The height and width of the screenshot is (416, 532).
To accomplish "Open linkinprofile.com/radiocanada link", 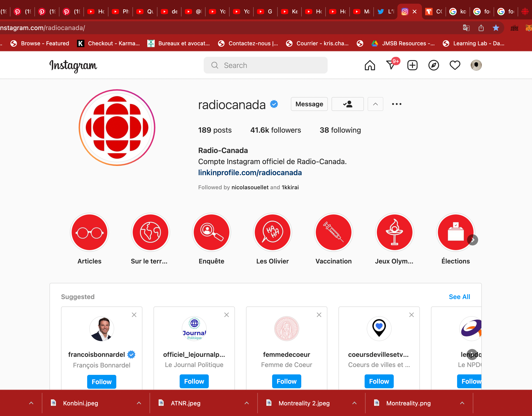I will pyautogui.click(x=250, y=173).
